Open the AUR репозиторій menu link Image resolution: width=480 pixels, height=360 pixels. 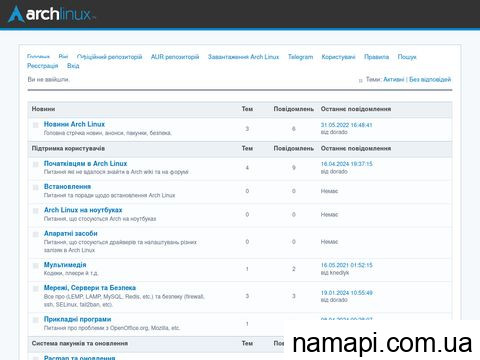point(175,57)
